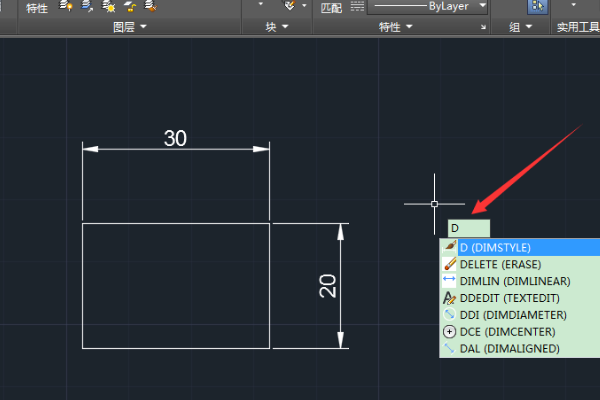
Task: Select the vertical dimension text 20
Action: [x=326, y=286]
